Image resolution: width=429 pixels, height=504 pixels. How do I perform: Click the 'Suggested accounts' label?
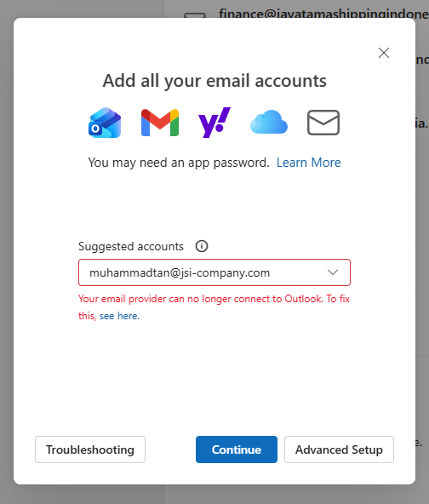click(131, 247)
